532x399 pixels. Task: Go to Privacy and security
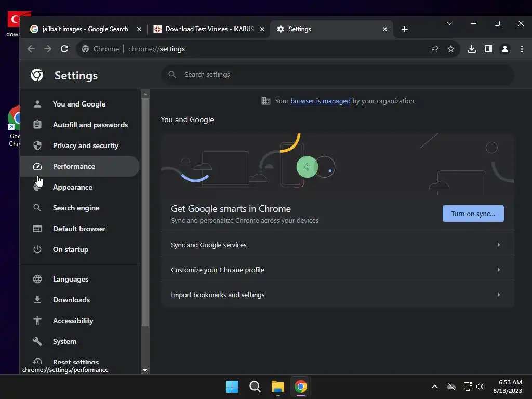[x=79, y=145]
